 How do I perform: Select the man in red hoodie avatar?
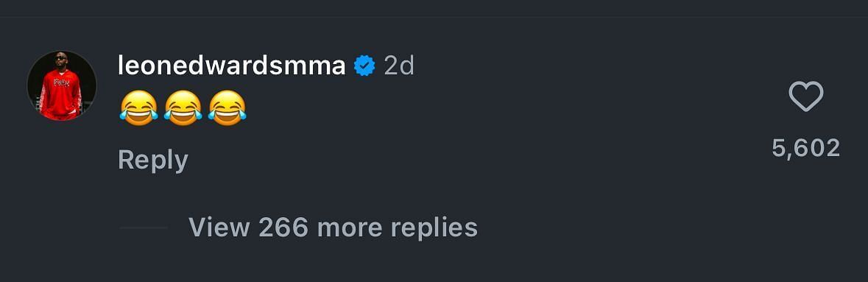pyautogui.click(x=61, y=85)
